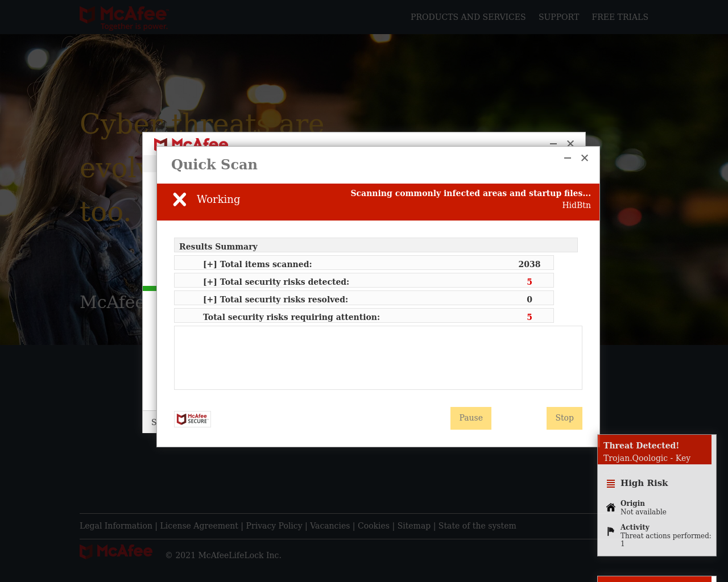This screenshot has height=582, width=728.
Task: Click the McAfee logo in top header
Action: pyautogui.click(x=124, y=18)
